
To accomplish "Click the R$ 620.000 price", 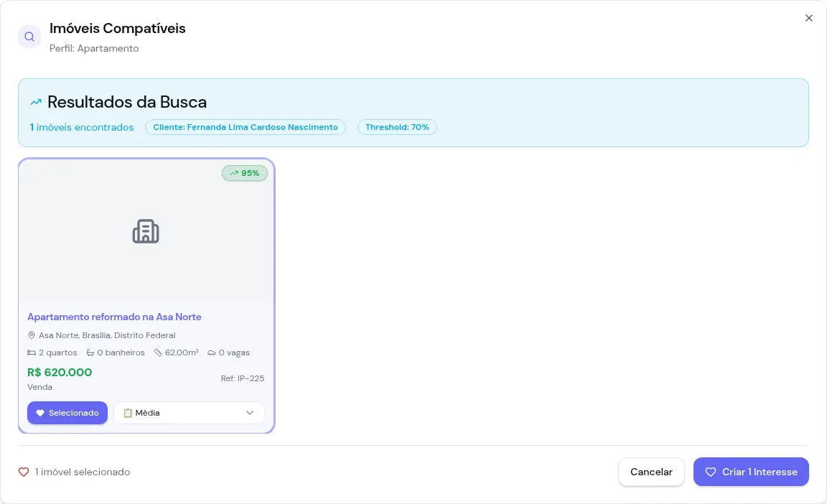I will (x=60, y=372).
